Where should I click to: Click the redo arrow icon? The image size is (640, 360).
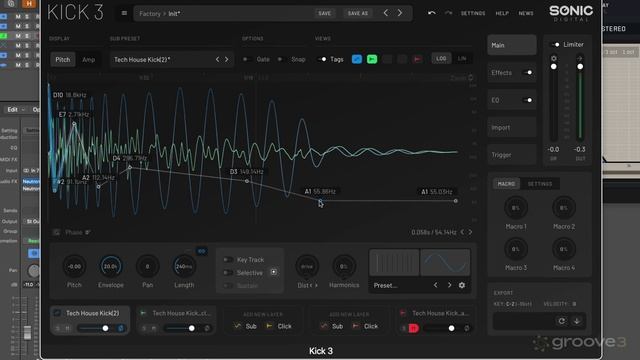coord(448,13)
